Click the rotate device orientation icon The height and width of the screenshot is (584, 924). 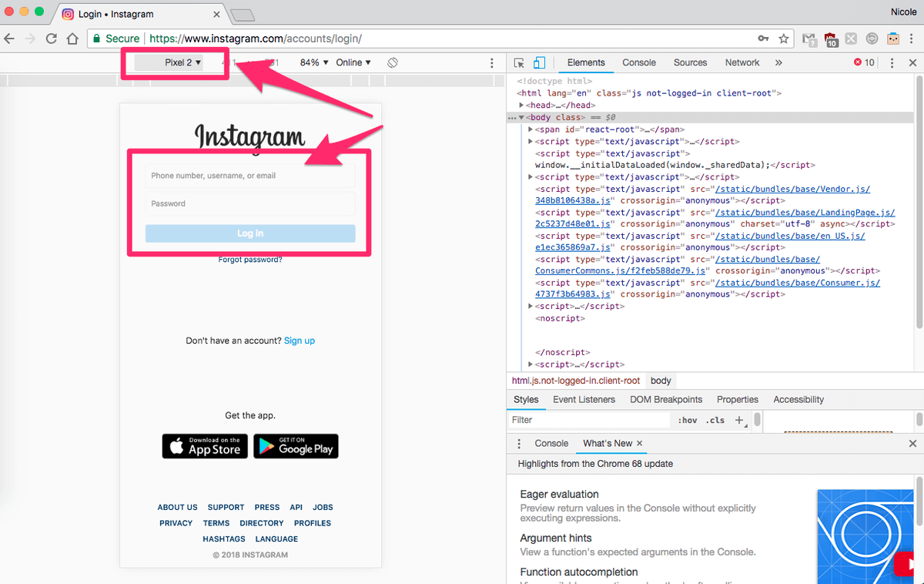pos(393,62)
